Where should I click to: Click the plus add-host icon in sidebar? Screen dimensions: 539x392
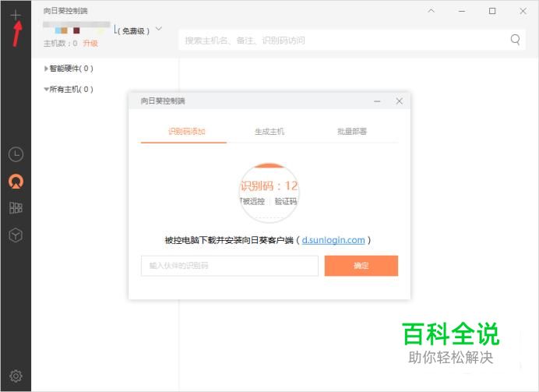[16, 15]
